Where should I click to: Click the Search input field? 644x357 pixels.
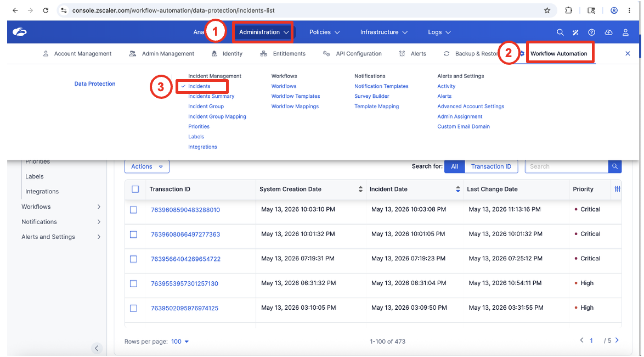tap(566, 166)
